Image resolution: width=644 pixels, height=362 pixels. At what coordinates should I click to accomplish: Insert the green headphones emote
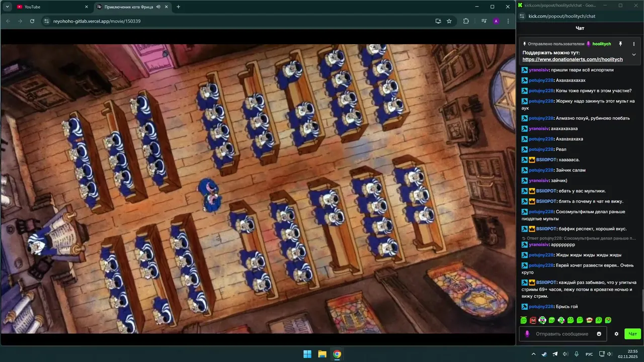542,320
